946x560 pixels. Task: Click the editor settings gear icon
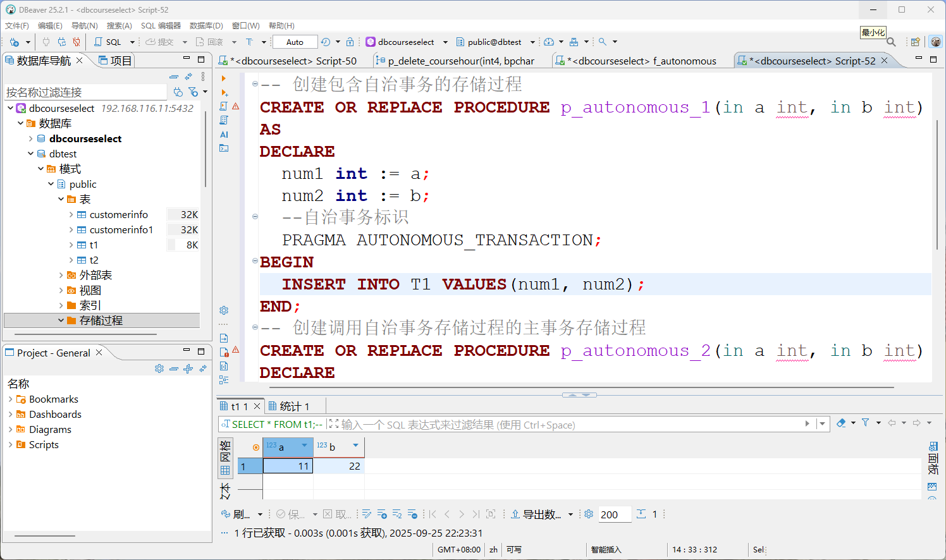pyautogui.click(x=224, y=310)
